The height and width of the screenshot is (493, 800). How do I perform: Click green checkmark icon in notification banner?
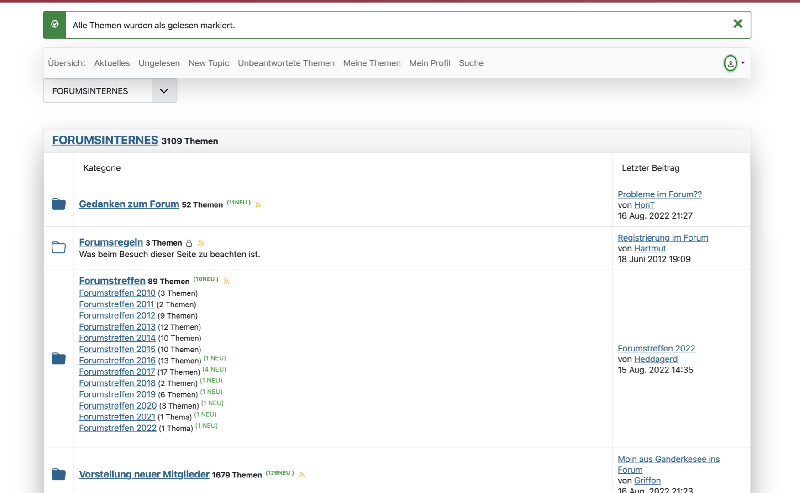click(x=54, y=24)
